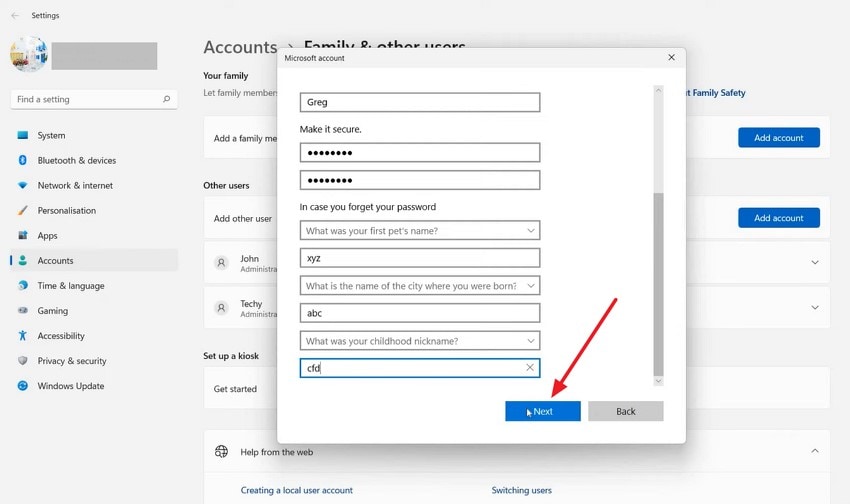Click Accounts in the breadcrumb heading
The width and height of the screenshot is (850, 504).
pos(240,47)
